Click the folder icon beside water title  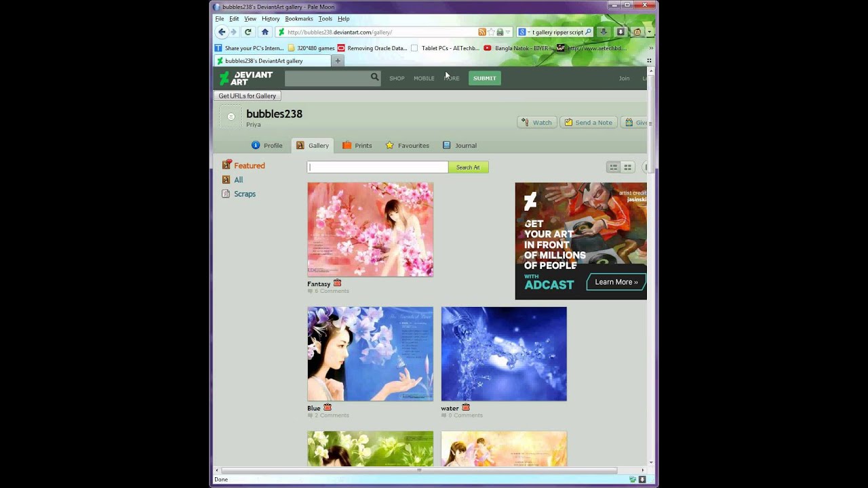pos(466,407)
